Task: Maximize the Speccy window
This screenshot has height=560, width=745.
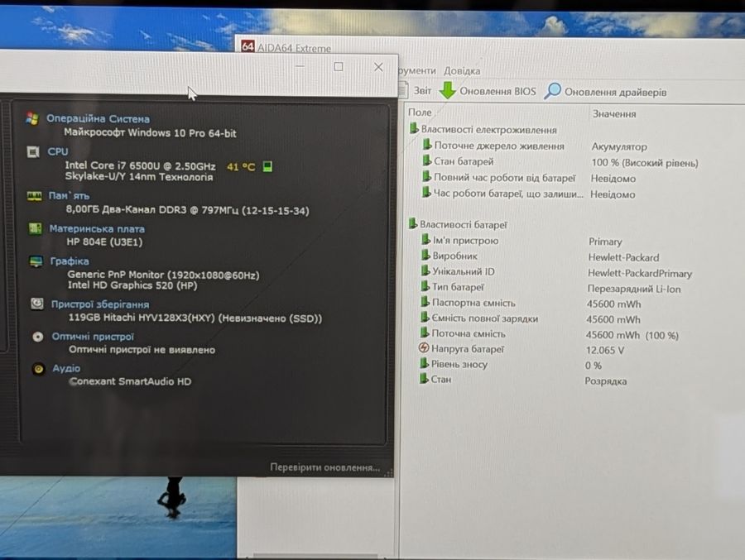Action: (339, 67)
